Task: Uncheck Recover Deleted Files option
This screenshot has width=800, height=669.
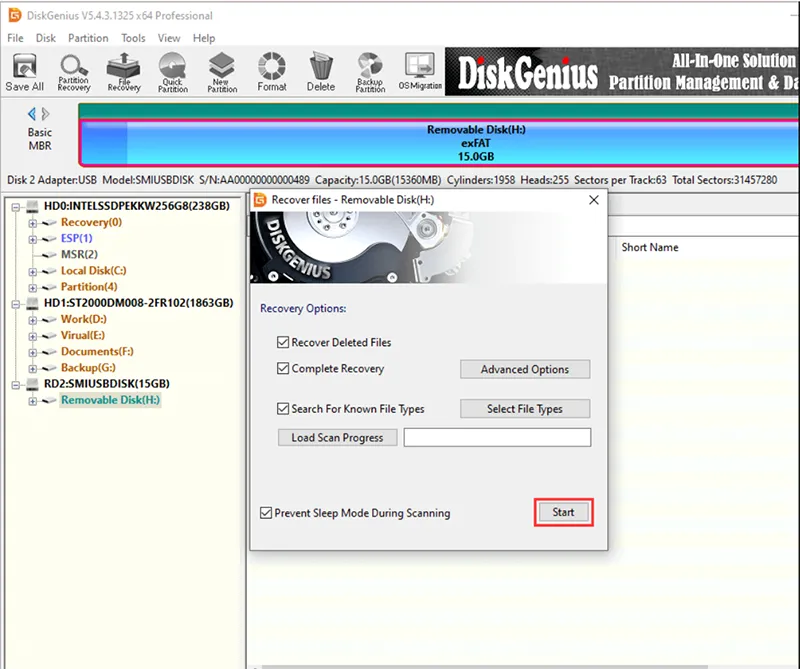Action: tap(284, 342)
